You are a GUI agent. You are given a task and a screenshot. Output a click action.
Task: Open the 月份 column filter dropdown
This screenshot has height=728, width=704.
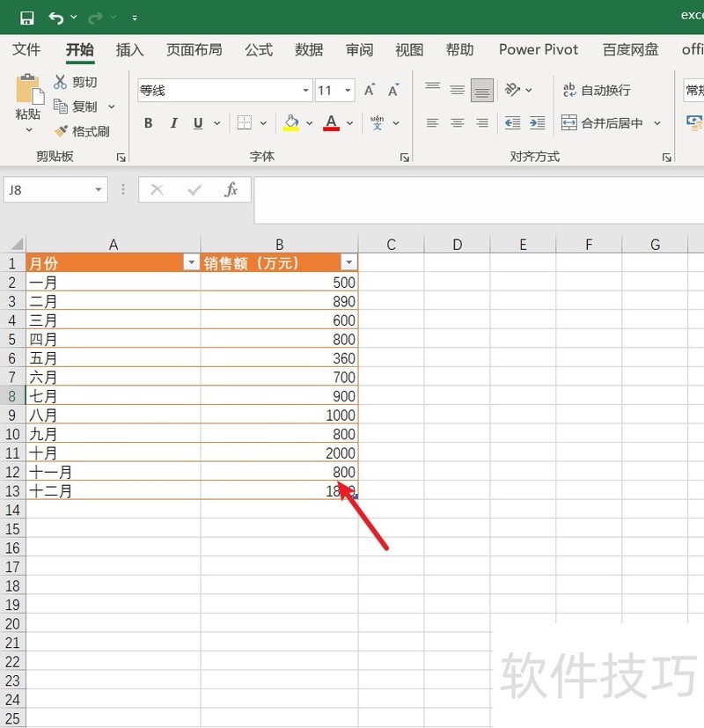click(190, 262)
